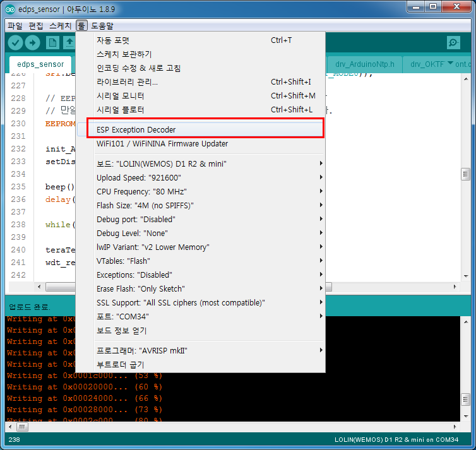The width and height of the screenshot is (476, 450).
Task: Expand Flash Size 4M submenu
Action: point(201,205)
